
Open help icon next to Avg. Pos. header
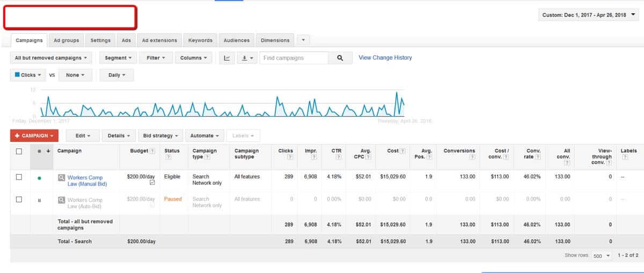pyautogui.click(x=429, y=157)
